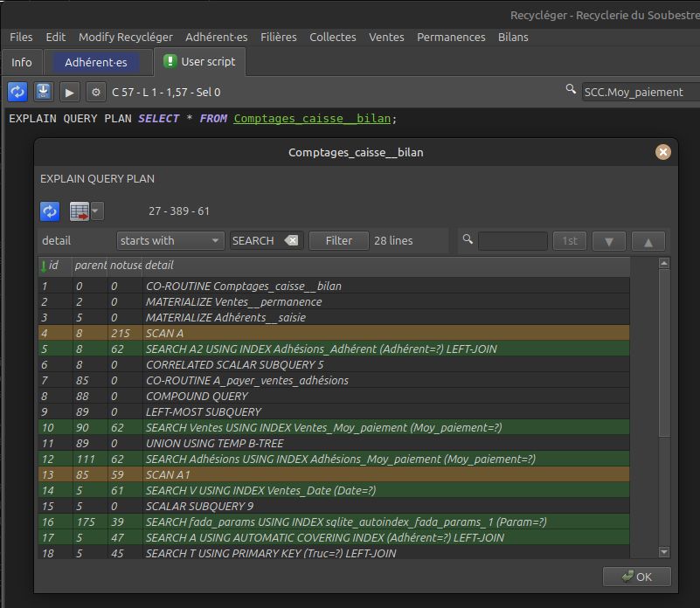Click the magnifier beside SCC.Moy_paiement field
700x608 pixels.
pyautogui.click(x=571, y=89)
